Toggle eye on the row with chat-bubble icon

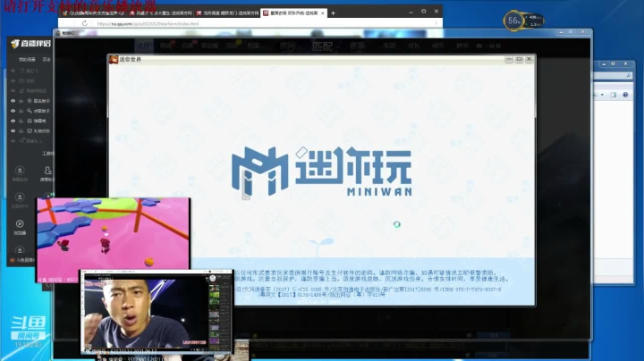(13, 130)
